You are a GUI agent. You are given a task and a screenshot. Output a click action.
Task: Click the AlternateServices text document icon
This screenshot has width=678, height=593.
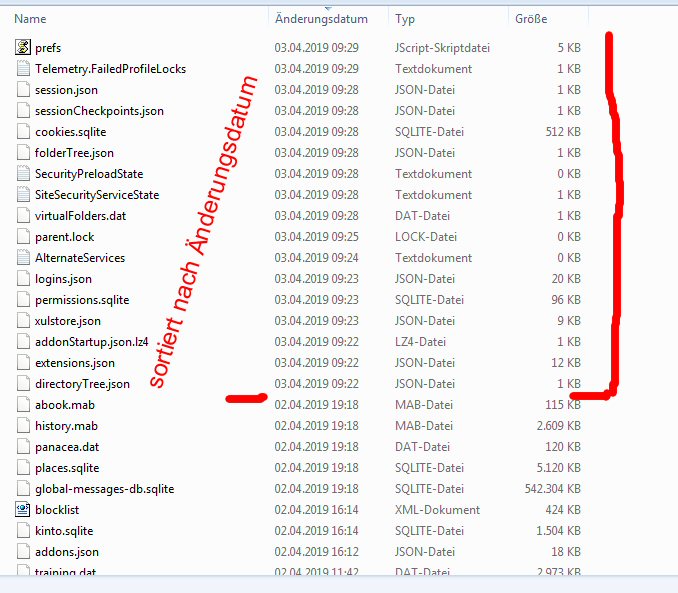pos(23,257)
